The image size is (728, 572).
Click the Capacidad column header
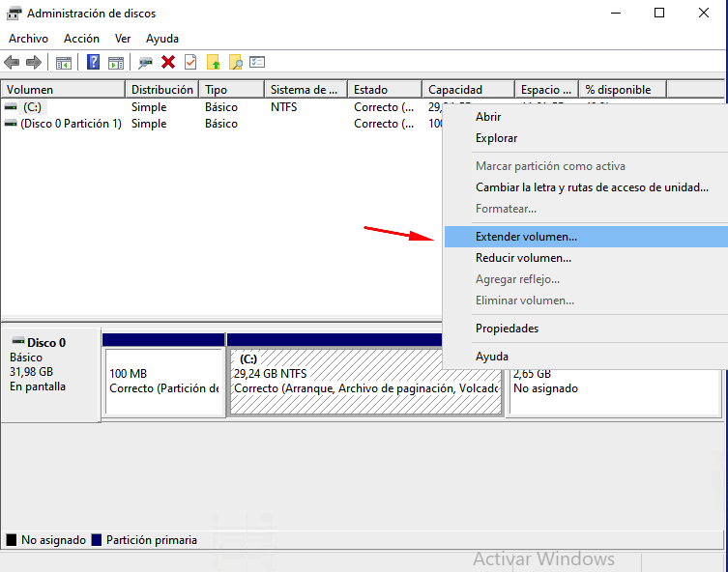click(469, 90)
